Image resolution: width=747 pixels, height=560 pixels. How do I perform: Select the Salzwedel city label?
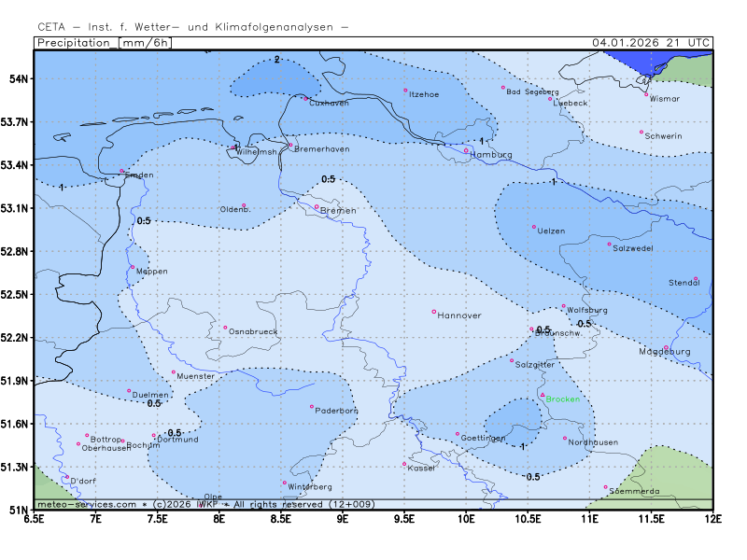(x=632, y=248)
